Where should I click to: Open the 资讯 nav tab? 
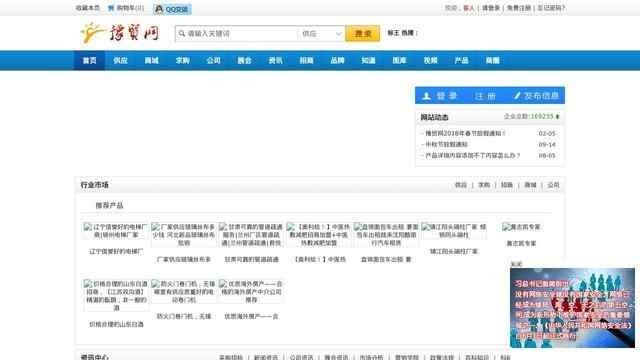click(276, 60)
